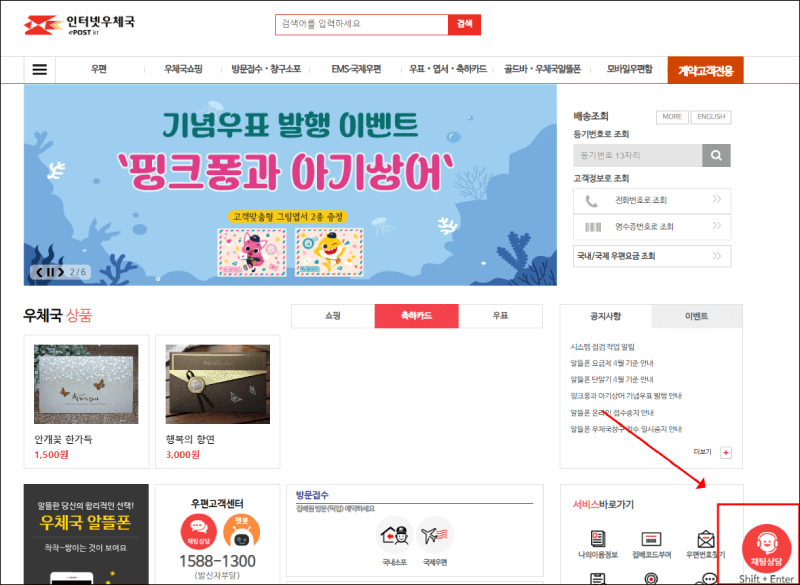Switch to the 축하카드 tab
Screen dimensions: 800x585
click(x=418, y=315)
